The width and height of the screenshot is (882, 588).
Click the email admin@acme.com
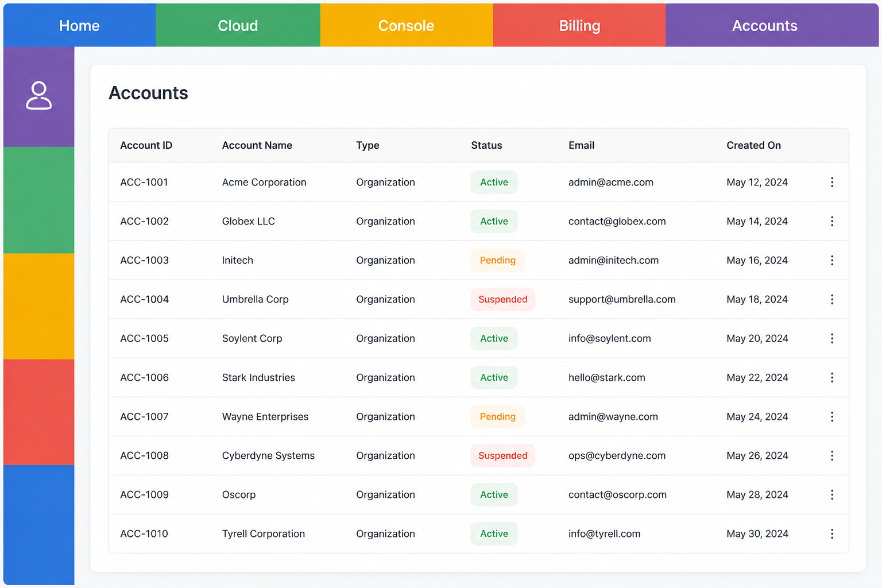click(611, 182)
